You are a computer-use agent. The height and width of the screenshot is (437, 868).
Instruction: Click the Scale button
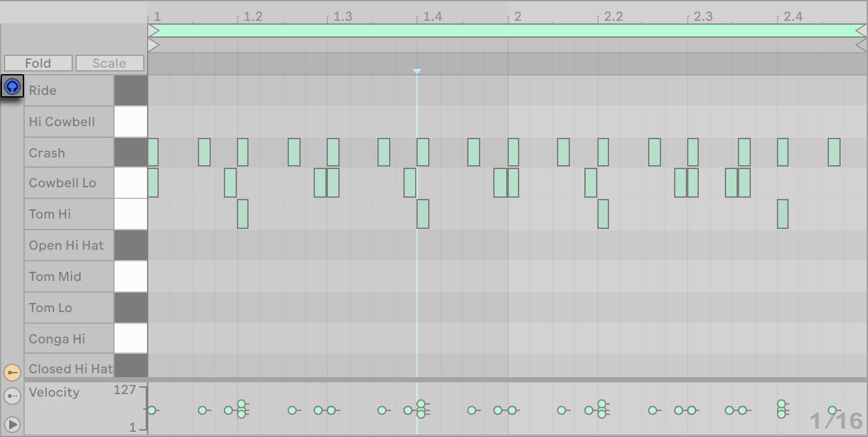tap(109, 63)
